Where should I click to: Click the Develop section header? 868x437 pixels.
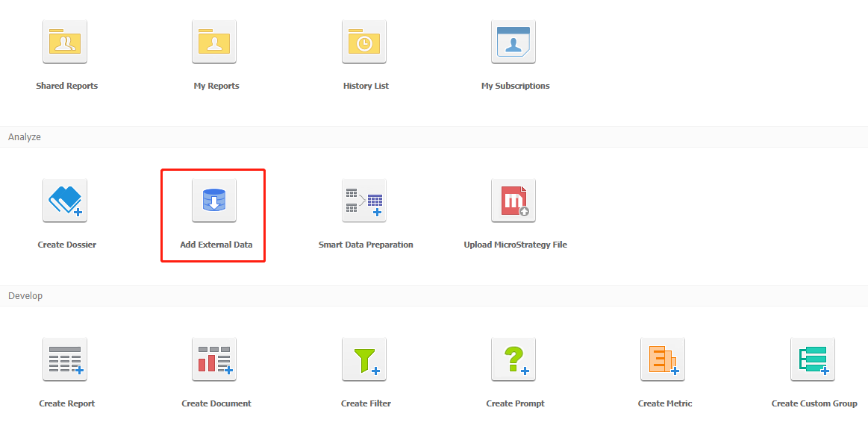(25, 296)
